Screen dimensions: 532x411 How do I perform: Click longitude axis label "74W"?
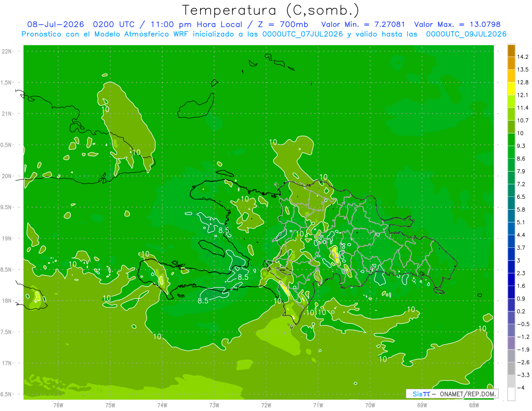tap(162, 405)
